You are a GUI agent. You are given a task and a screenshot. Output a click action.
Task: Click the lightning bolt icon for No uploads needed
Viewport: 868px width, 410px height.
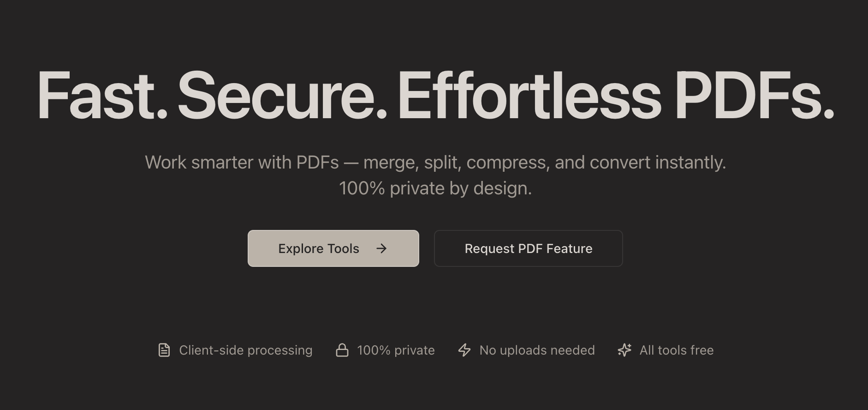pos(464,350)
